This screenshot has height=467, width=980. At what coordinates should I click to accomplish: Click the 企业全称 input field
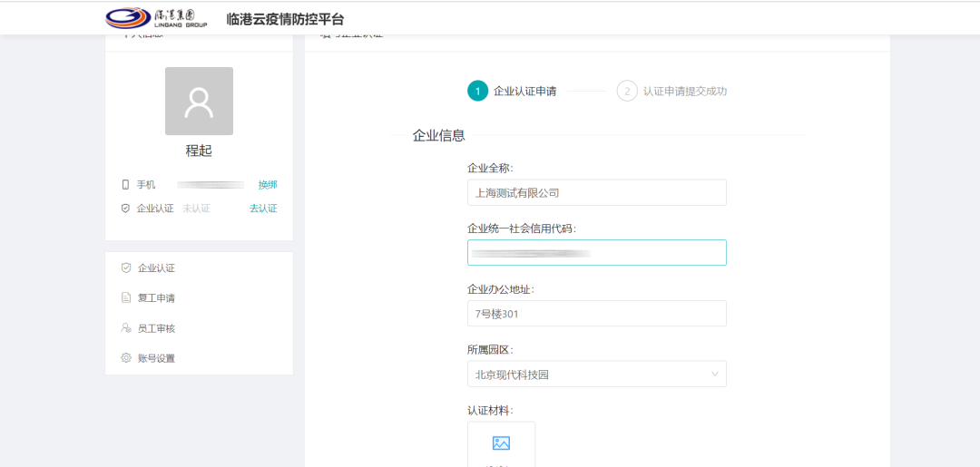[596, 192]
